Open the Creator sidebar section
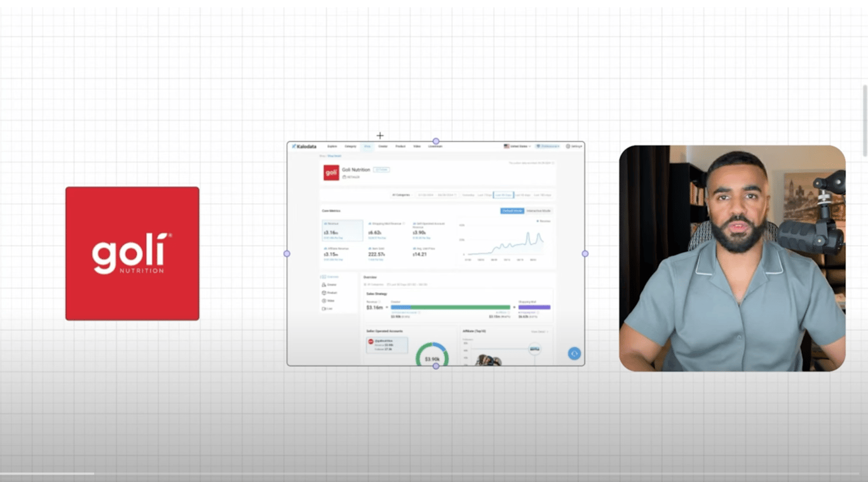This screenshot has width=868, height=482. click(330, 285)
